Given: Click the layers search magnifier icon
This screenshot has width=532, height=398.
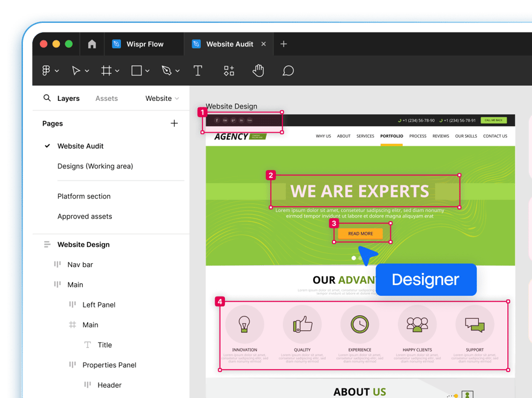Looking at the screenshot, I should pos(47,98).
